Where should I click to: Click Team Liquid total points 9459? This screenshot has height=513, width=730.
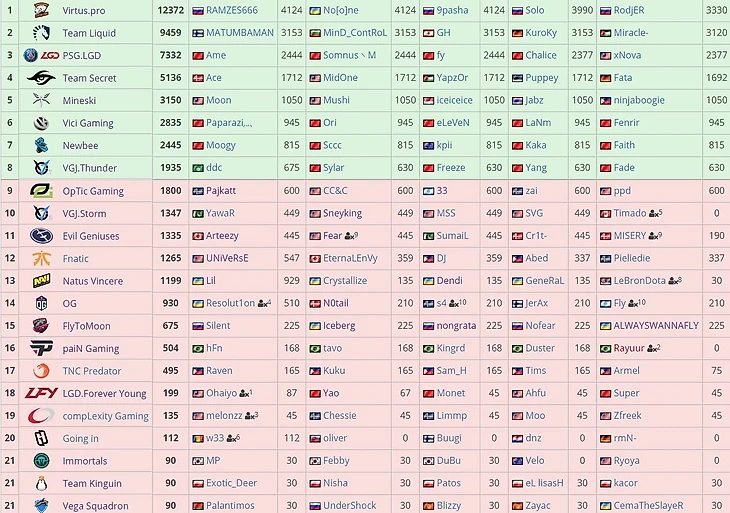coord(170,33)
